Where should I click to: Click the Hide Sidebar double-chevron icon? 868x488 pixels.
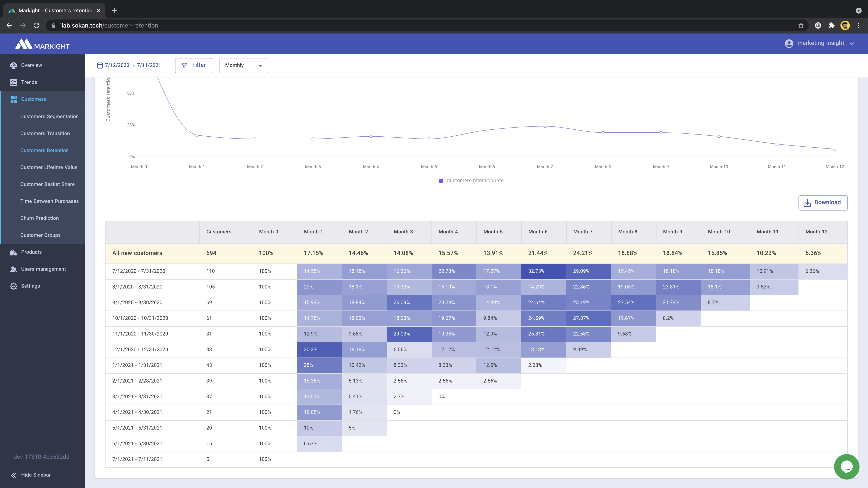click(14, 475)
